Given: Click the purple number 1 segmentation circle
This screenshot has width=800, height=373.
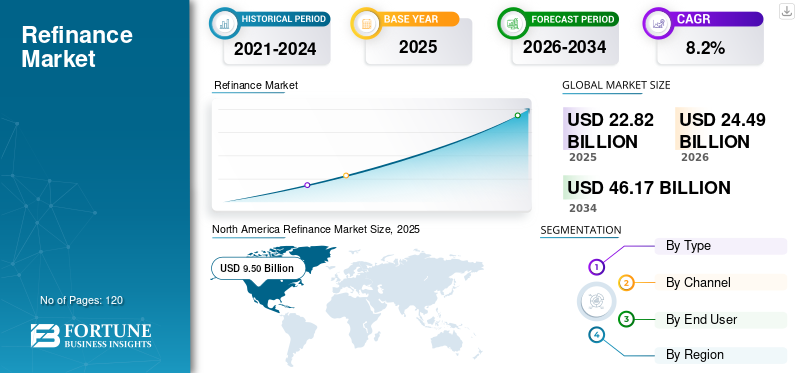Looking at the screenshot, I should 596,267.
